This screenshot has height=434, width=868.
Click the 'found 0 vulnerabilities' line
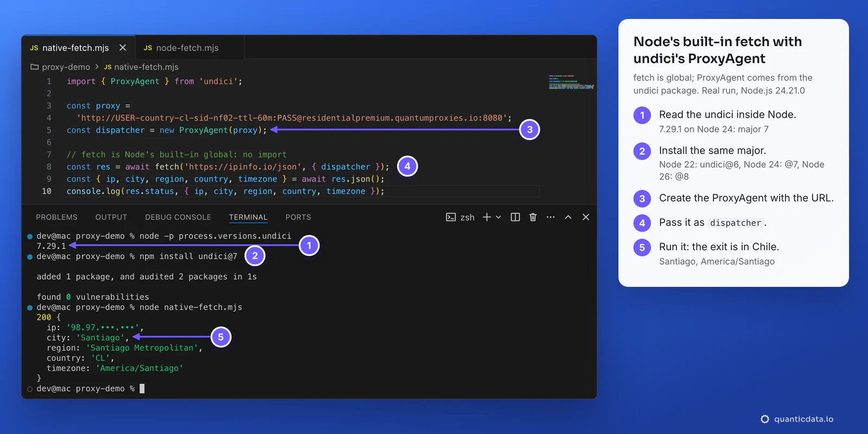(x=93, y=297)
